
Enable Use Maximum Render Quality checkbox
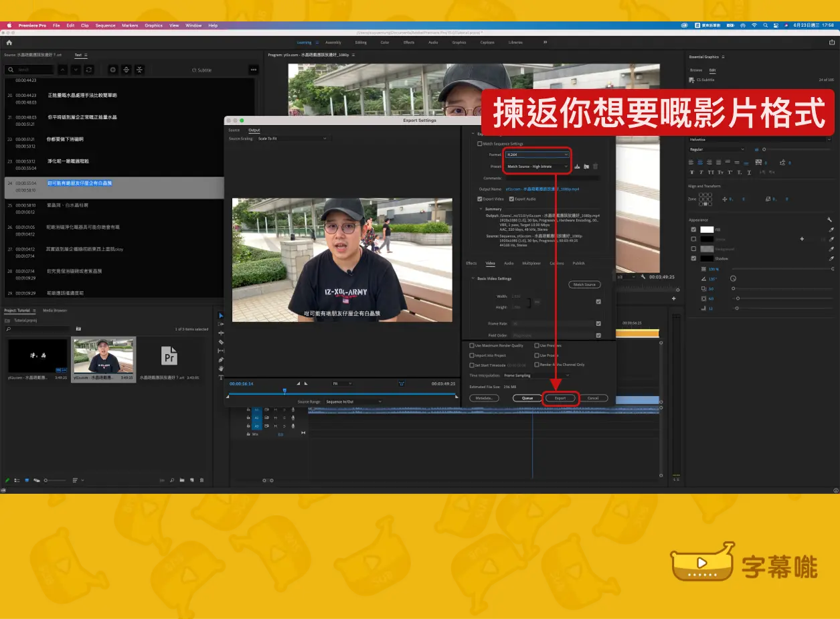(x=472, y=346)
